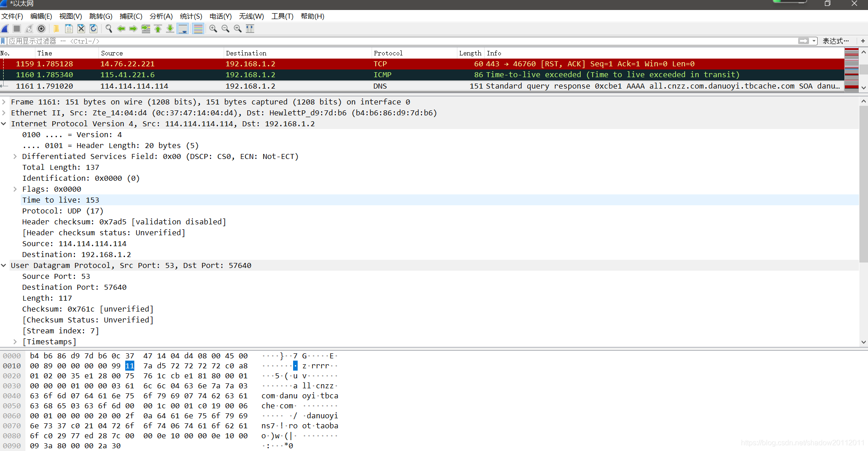This screenshot has height=451, width=868.
Task: Find a packet with magnifier icon
Action: point(109,29)
